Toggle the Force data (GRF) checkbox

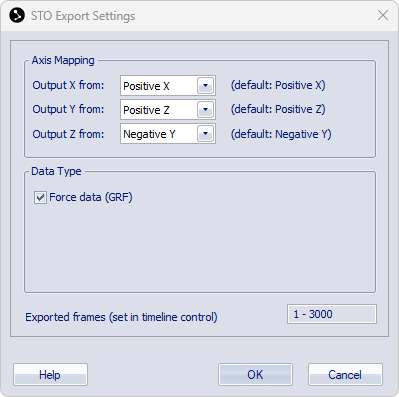tap(40, 197)
